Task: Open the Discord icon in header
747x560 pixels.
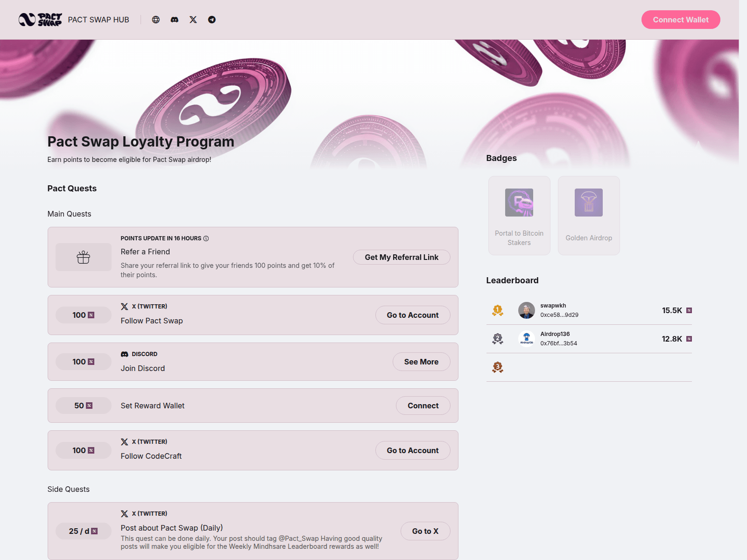Action: click(175, 20)
